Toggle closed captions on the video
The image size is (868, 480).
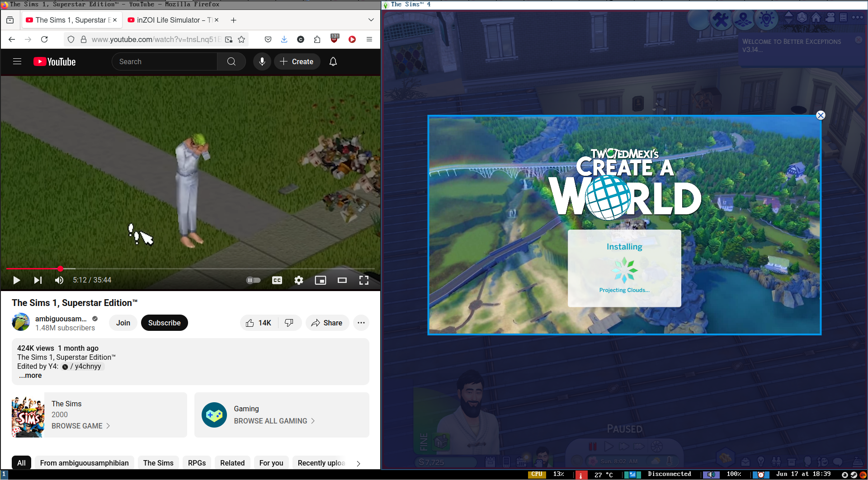tap(277, 280)
